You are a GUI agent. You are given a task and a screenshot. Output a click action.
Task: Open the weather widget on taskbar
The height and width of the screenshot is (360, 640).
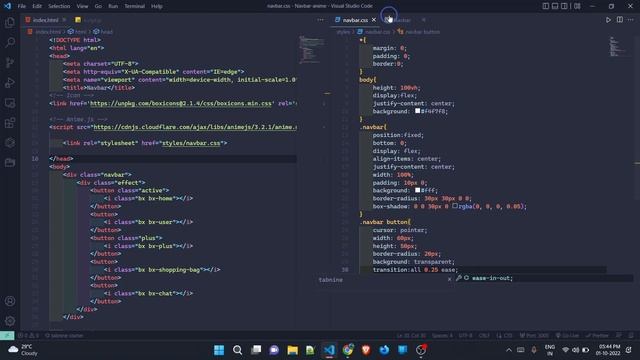[23, 350]
